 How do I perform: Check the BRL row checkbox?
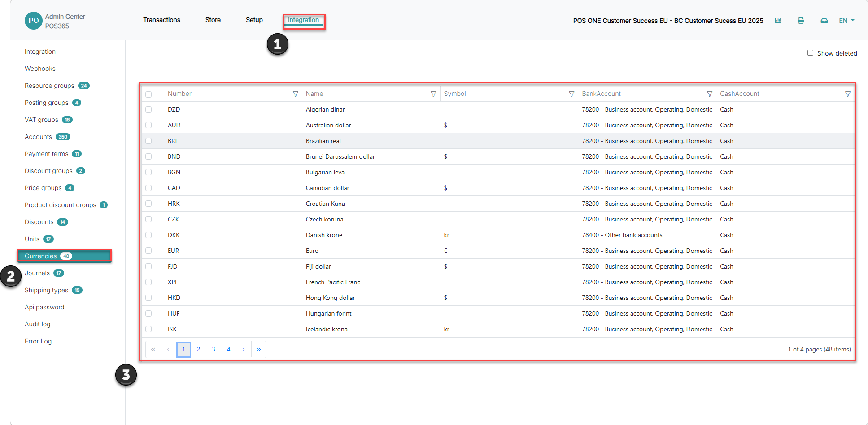(x=148, y=141)
